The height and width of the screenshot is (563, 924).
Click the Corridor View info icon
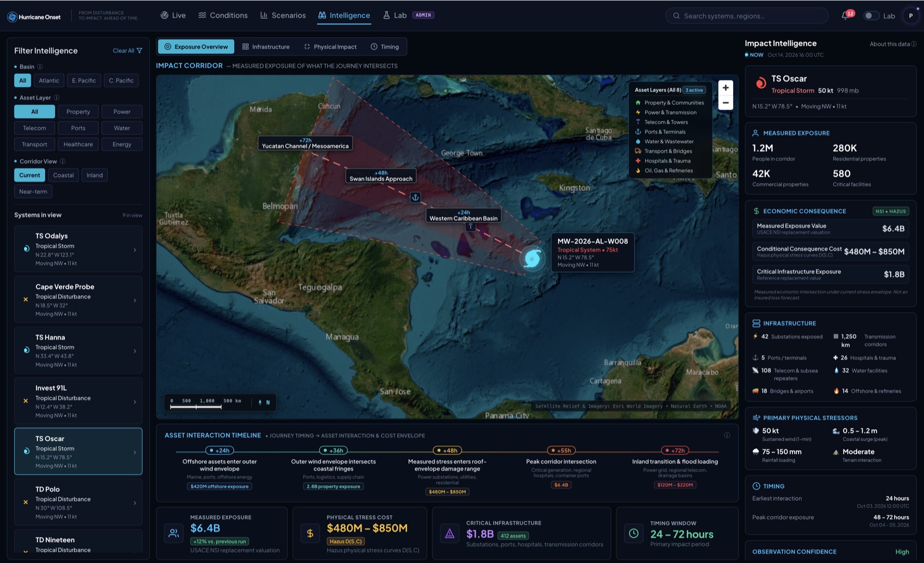[63, 161]
